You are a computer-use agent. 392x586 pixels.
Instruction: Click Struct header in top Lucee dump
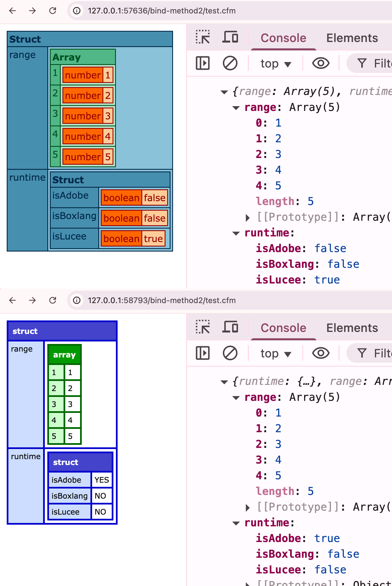click(x=90, y=39)
